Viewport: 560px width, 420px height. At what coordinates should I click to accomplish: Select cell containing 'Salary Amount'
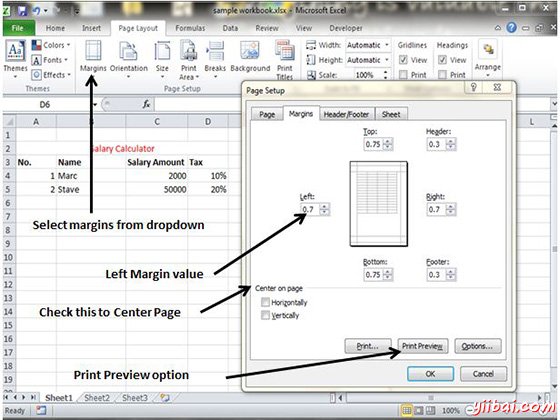(156, 162)
